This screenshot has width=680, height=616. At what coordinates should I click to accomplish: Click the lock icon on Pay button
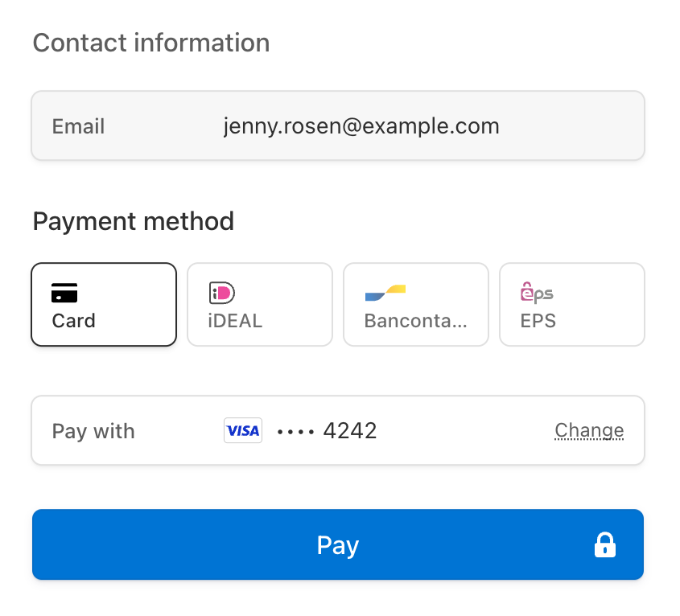(605, 545)
